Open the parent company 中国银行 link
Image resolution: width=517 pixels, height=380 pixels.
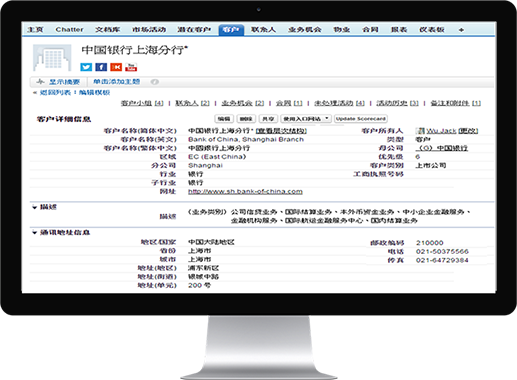point(442,148)
